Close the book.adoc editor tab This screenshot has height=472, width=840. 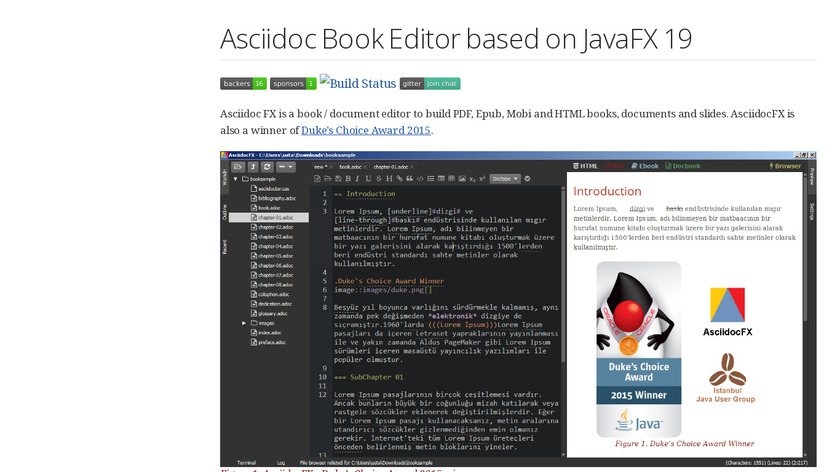point(366,167)
